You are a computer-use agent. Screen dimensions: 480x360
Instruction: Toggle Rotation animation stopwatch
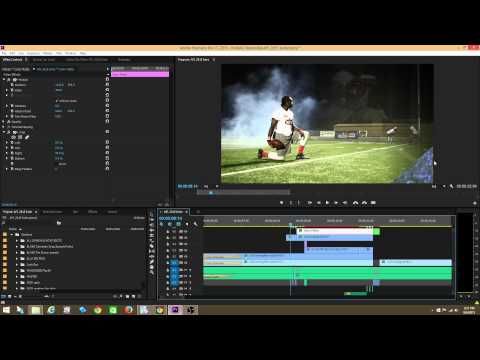point(12,106)
